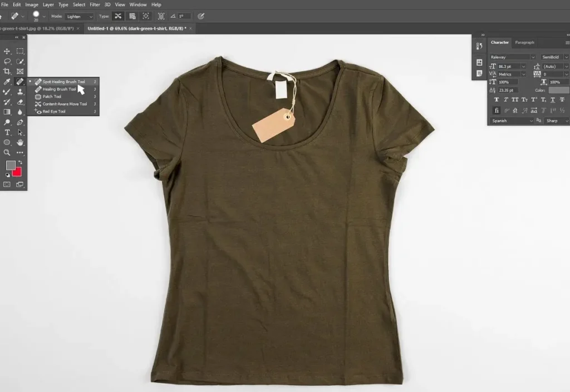Select the Crop tool
The width and height of the screenshot is (570, 392).
tap(7, 72)
